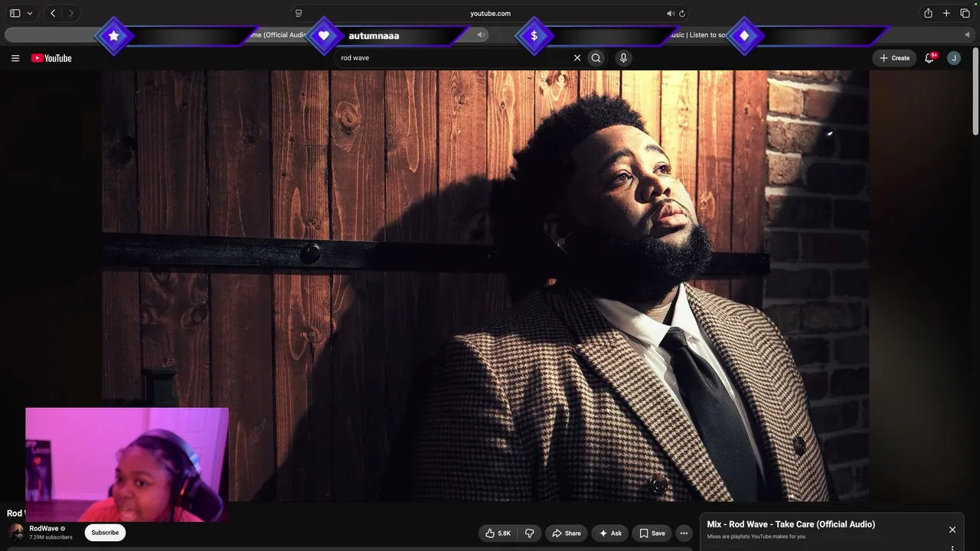This screenshot has height=551, width=980.
Task: Click the Create button
Action: tap(894, 58)
